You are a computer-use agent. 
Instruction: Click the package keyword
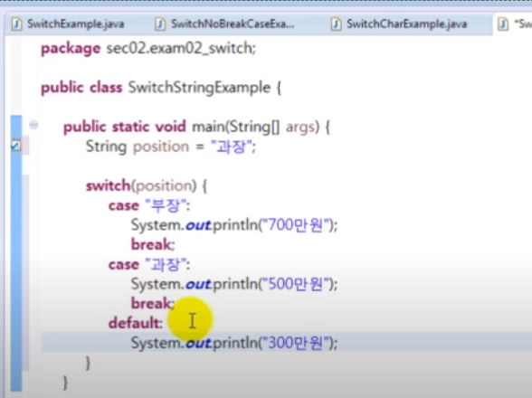click(71, 49)
